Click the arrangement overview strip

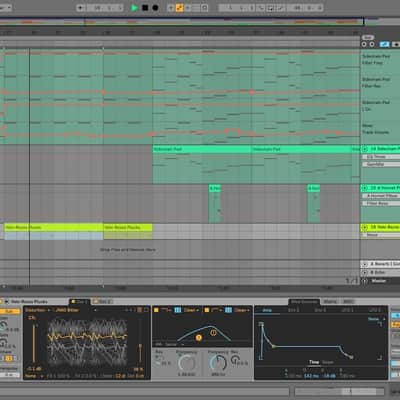182,22
